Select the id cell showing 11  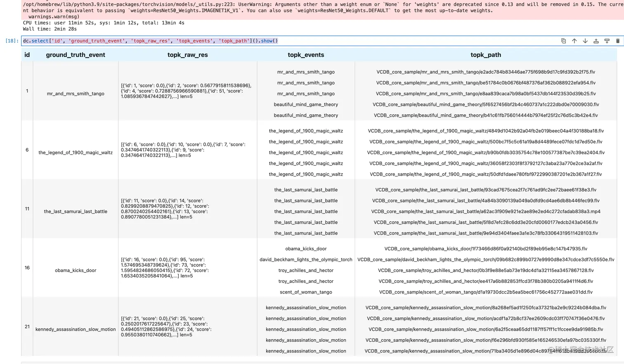point(27,209)
